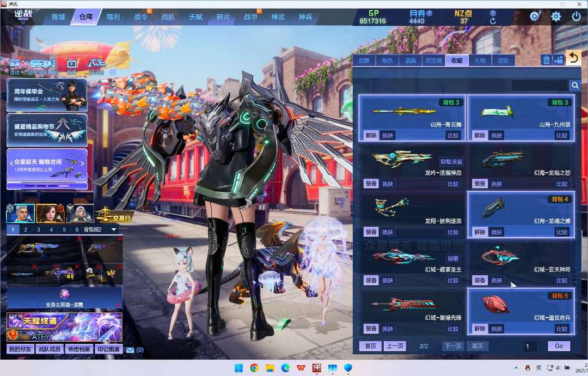Show next promotional banner with right chevron

pos(83,163)
